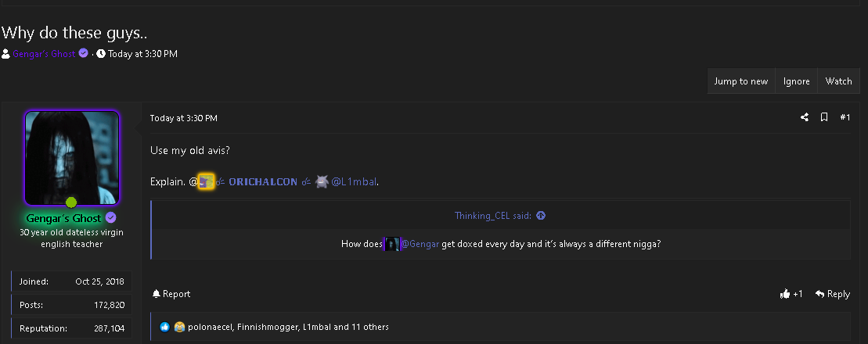This screenshot has height=344, width=868.
Task: Click the Jump to new button
Action: tap(741, 81)
